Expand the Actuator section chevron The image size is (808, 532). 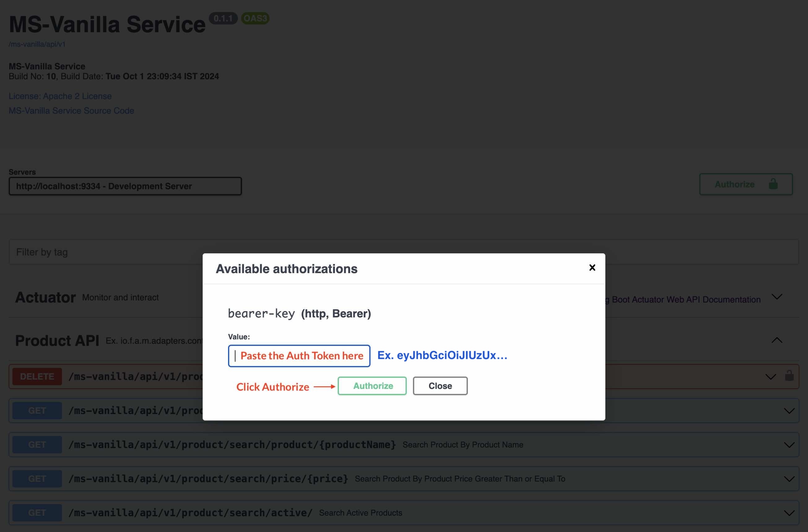coord(777,297)
